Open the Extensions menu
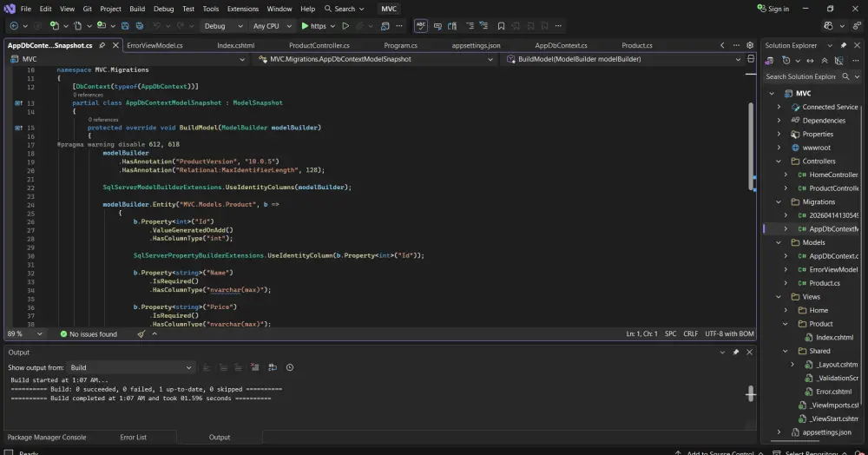 (242, 9)
